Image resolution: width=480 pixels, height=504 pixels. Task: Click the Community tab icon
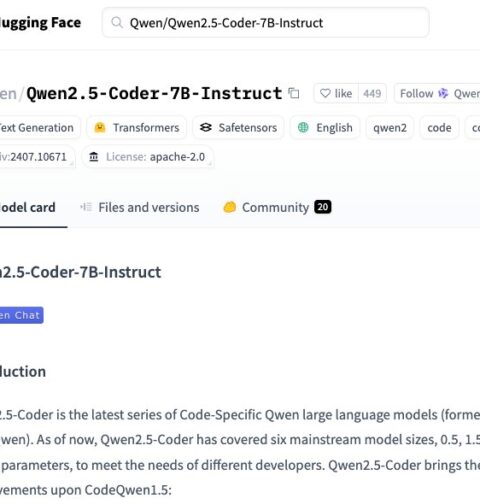(230, 207)
